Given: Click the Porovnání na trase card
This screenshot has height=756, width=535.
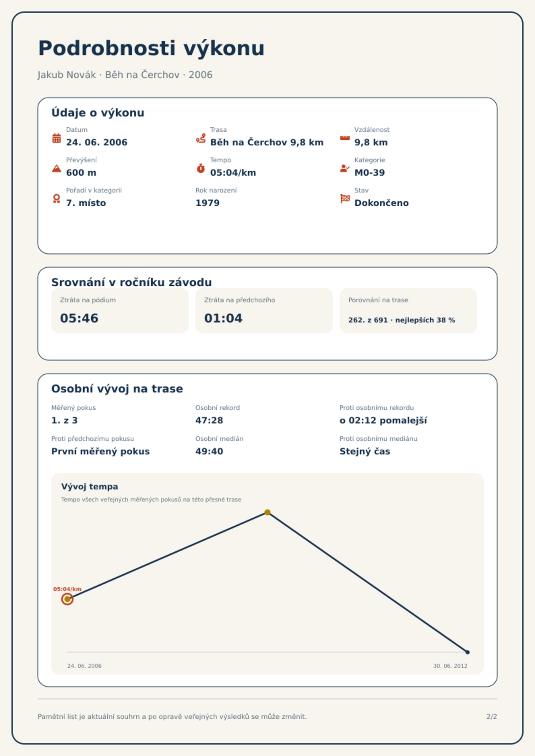Looking at the screenshot, I should (408, 310).
